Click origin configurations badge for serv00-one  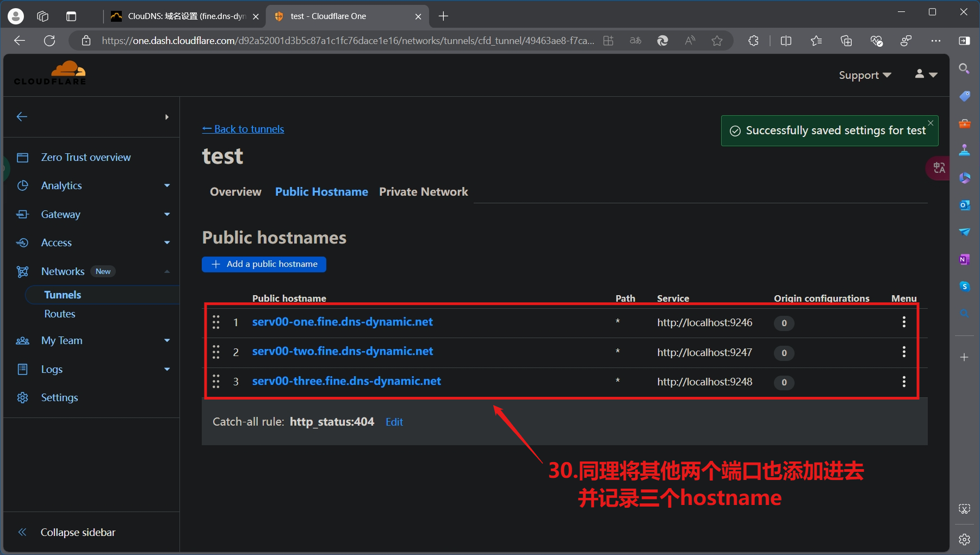(784, 323)
